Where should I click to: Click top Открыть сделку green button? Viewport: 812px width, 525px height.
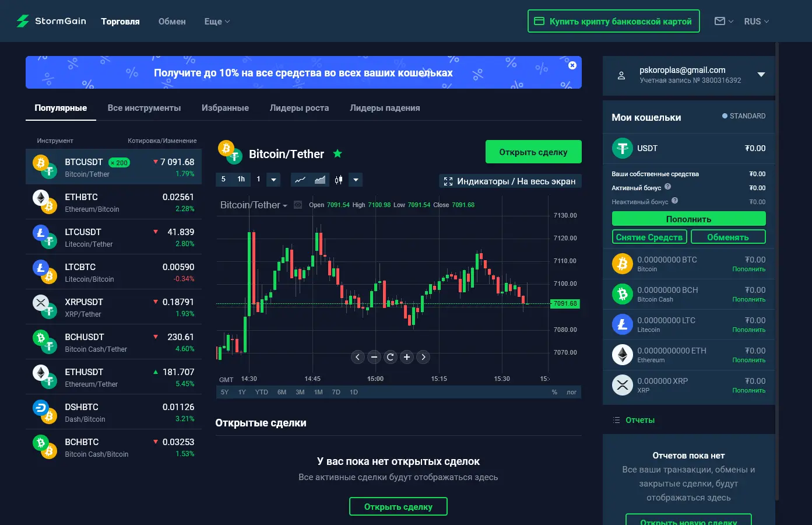tap(533, 152)
